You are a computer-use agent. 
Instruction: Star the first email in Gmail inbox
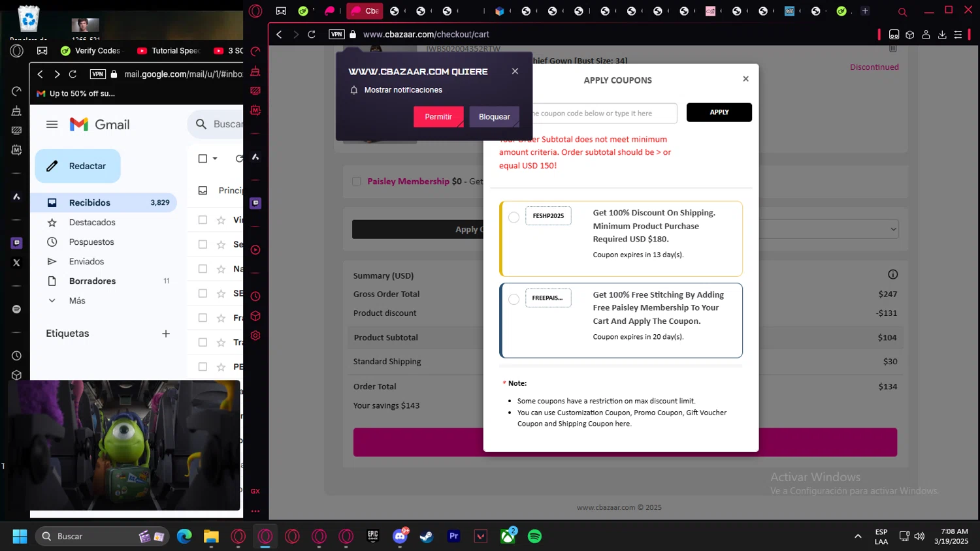click(x=221, y=220)
